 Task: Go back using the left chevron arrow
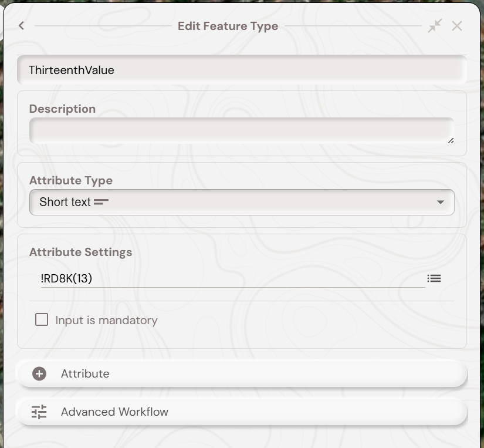click(21, 26)
